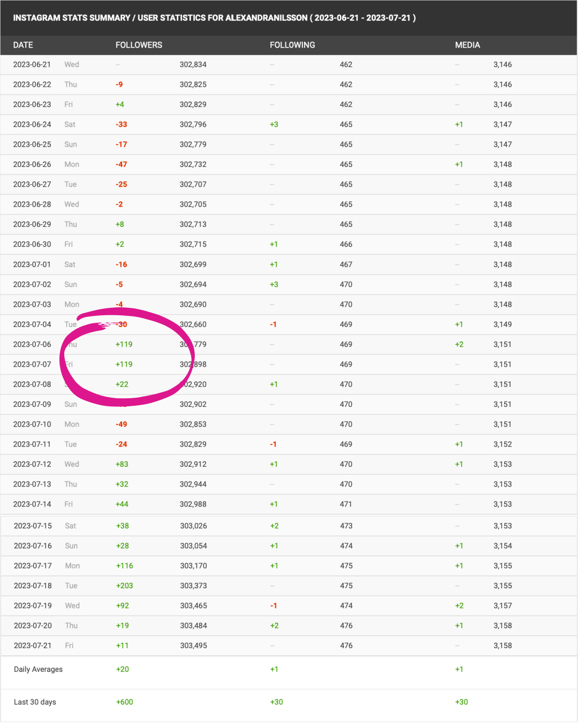Select follower count 302,796
Image resolution: width=578 pixels, height=728 pixels.
(x=193, y=124)
